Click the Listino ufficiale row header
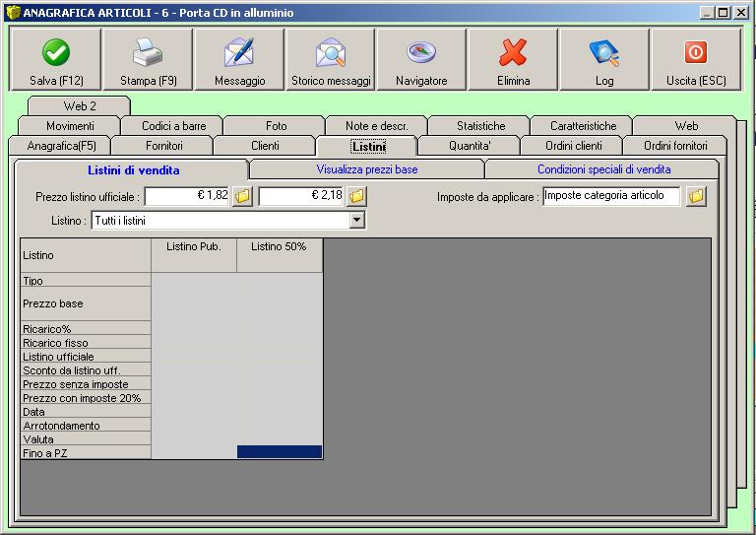756x535 pixels. click(86, 356)
